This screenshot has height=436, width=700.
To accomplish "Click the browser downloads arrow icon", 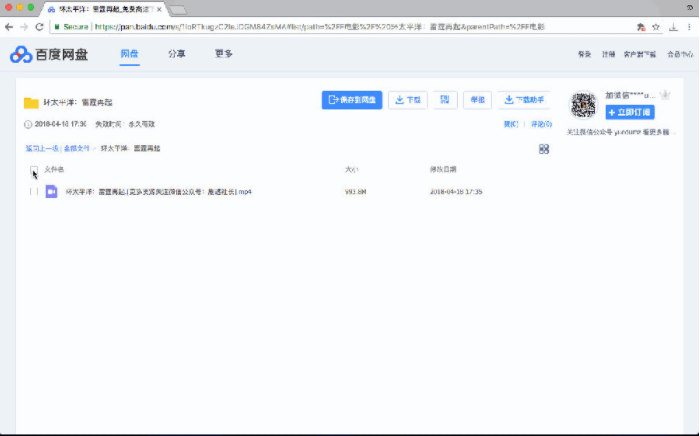I will (x=673, y=27).
